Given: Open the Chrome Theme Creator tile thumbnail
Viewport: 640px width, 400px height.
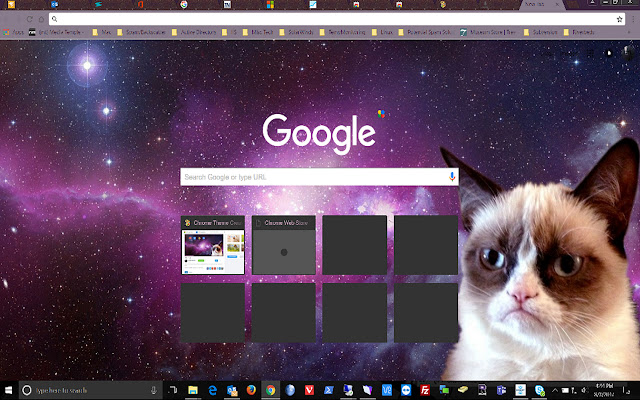Looking at the screenshot, I should coord(213,252).
